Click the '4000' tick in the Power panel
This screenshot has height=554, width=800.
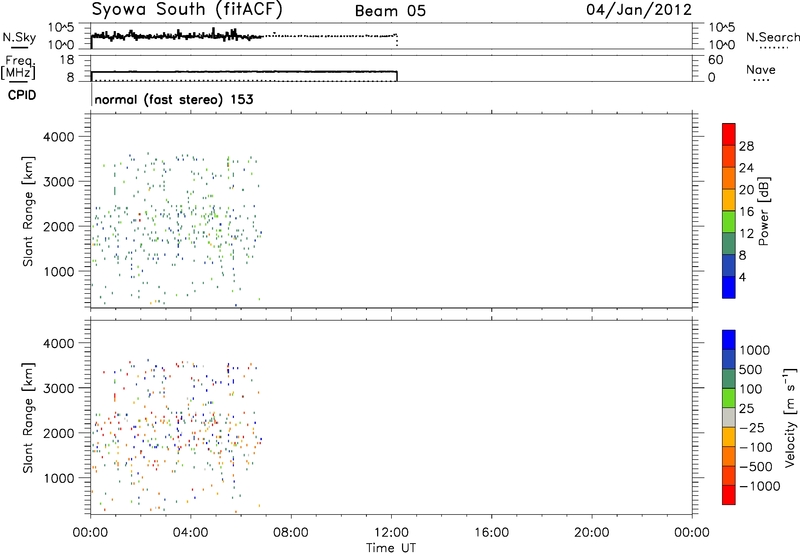pyautogui.click(x=59, y=137)
